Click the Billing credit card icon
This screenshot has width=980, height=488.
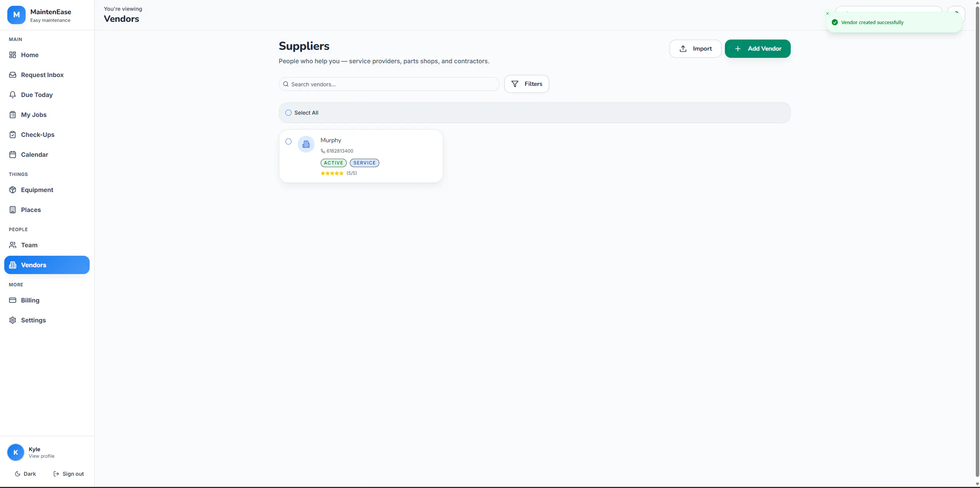pyautogui.click(x=13, y=300)
